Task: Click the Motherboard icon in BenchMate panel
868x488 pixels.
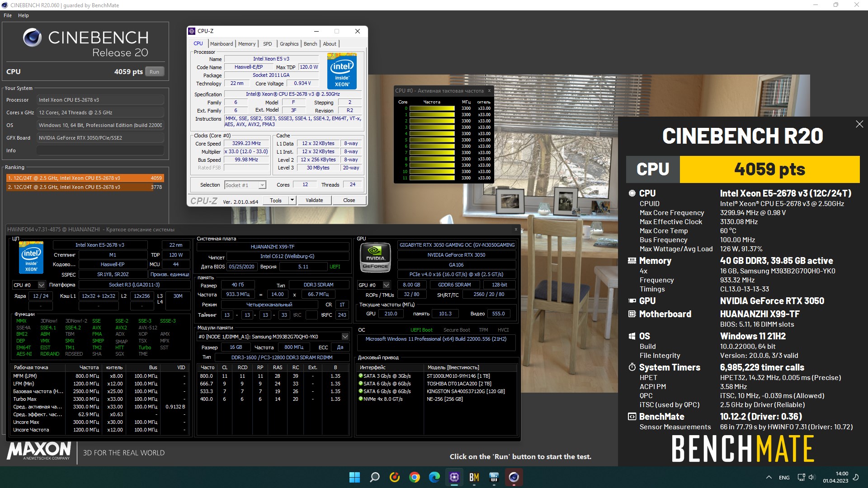Action: point(632,314)
